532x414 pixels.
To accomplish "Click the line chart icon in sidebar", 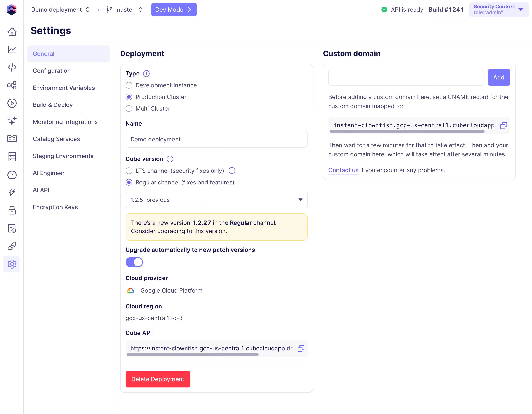I will click(x=12, y=50).
